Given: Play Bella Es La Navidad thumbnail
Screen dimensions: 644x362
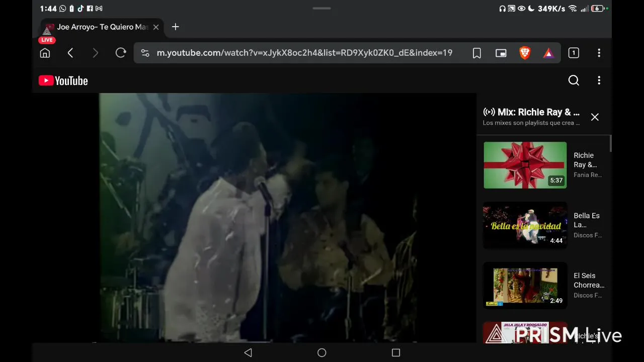Looking at the screenshot, I should pyautogui.click(x=525, y=225).
